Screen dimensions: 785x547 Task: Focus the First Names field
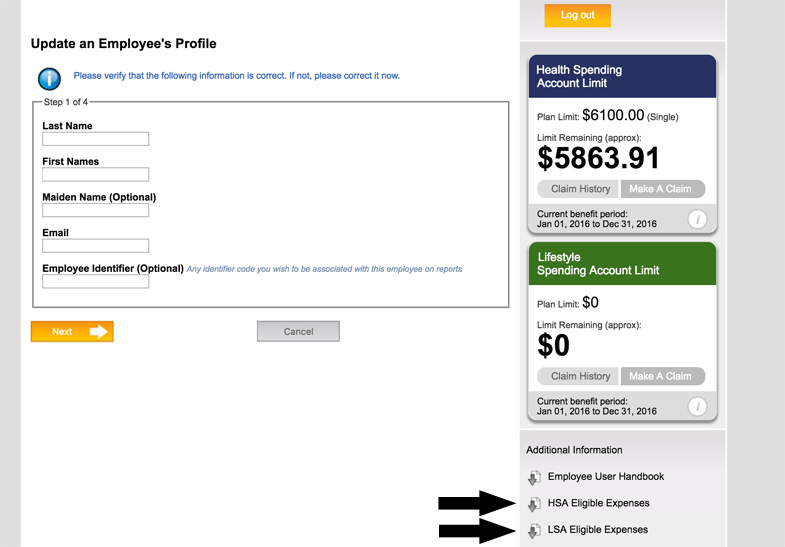(96, 174)
